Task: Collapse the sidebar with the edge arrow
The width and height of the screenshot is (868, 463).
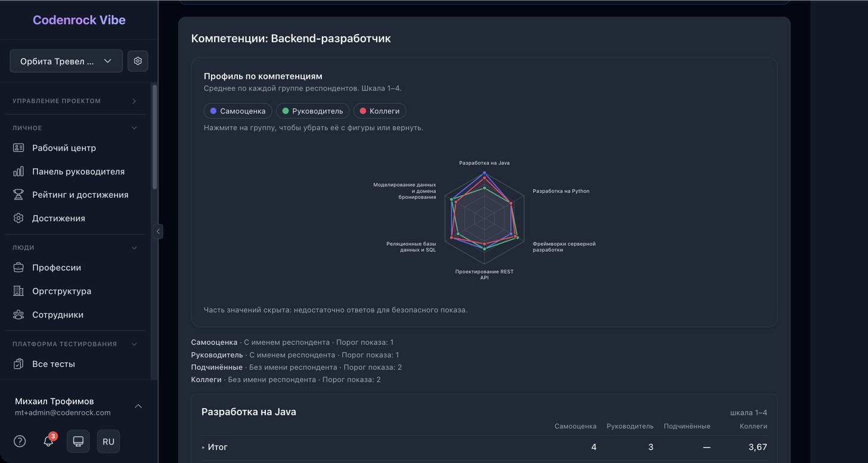Action: point(158,231)
